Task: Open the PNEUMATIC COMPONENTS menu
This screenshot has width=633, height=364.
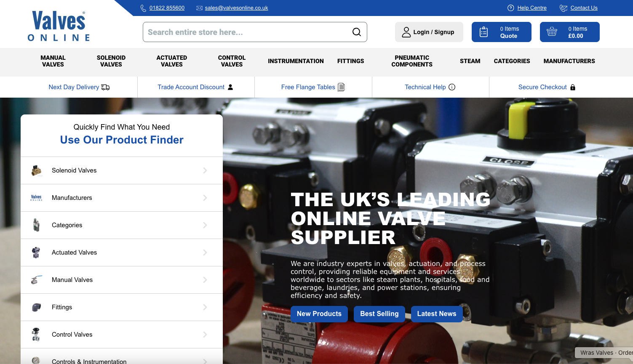Action: pos(411,61)
